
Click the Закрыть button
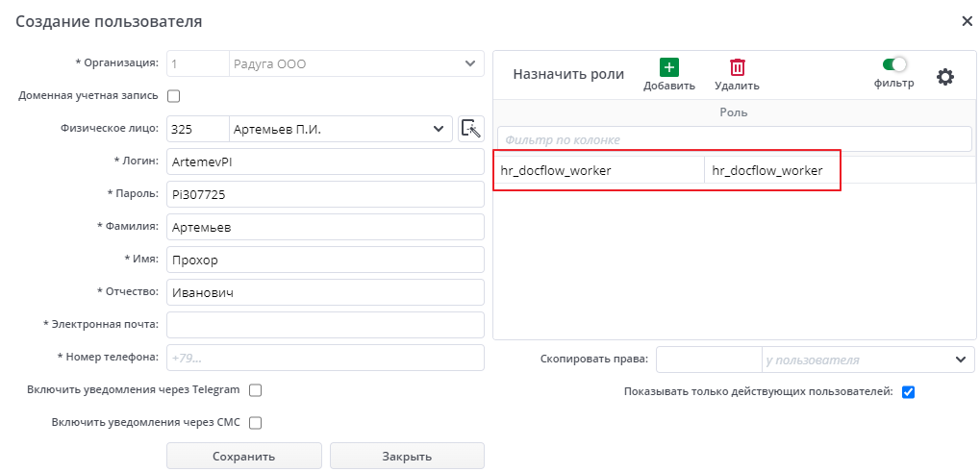tap(407, 456)
